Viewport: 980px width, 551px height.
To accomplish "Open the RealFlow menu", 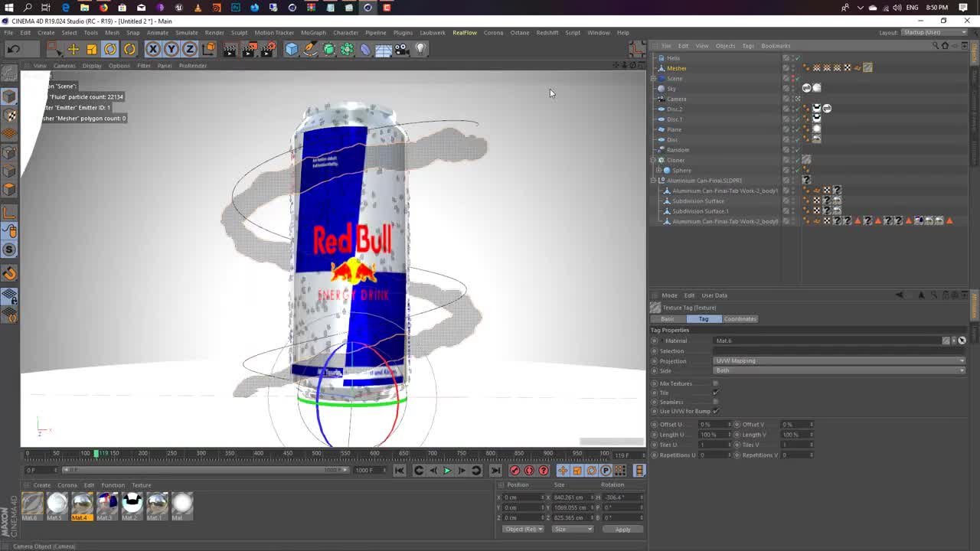I will click(465, 33).
